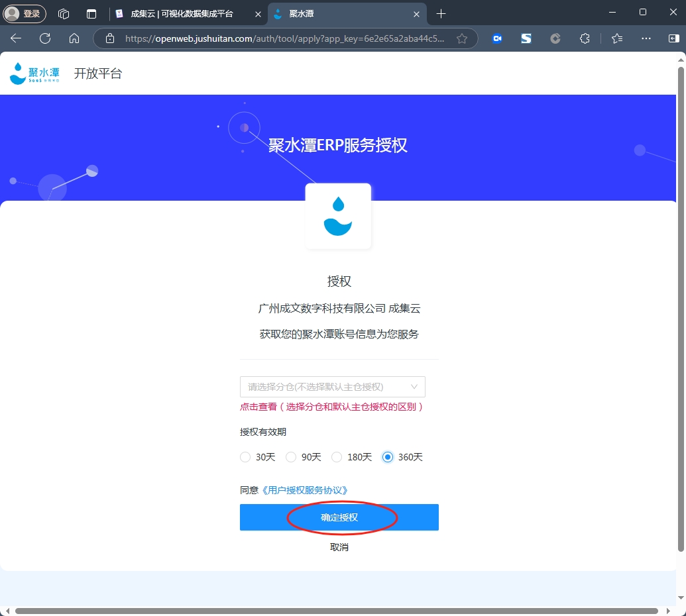Click the scroll up arrow
Image resolution: width=686 pixels, height=616 pixels.
(x=681, y=60)
